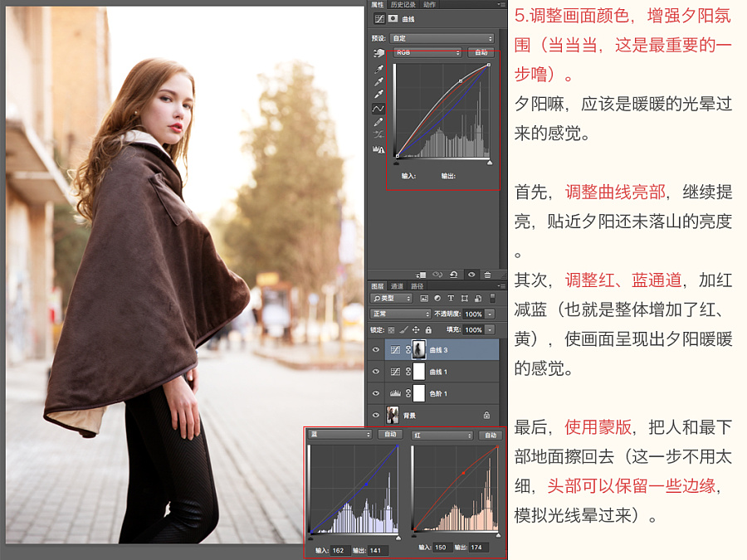The width and height of the screenshot is (747, 560).
Task: Switch to the 路径 tab
Action: (x=417, y=286)
